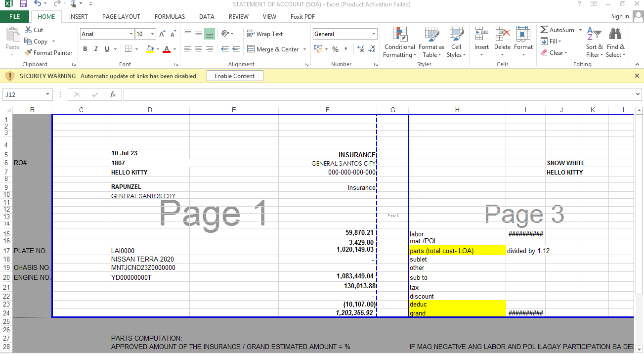
Task: Apply comma style
Action: click(346, 49)
